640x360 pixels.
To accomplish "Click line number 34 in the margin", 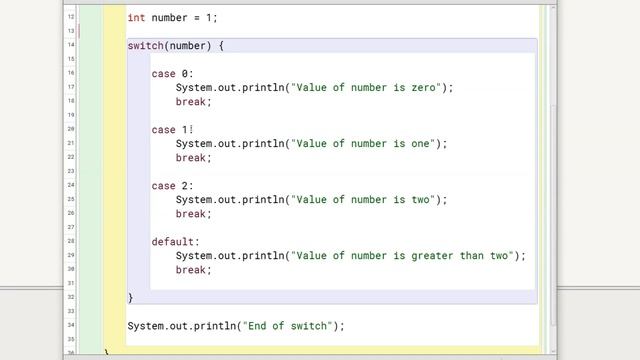I will (x=71, y=325).
